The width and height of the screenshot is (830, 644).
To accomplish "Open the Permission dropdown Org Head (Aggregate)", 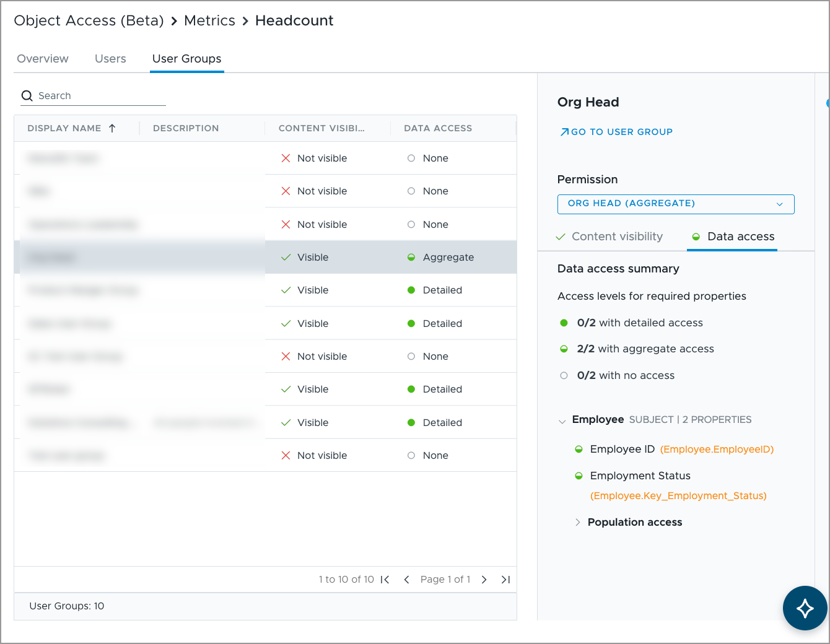I will coord(676,204).
